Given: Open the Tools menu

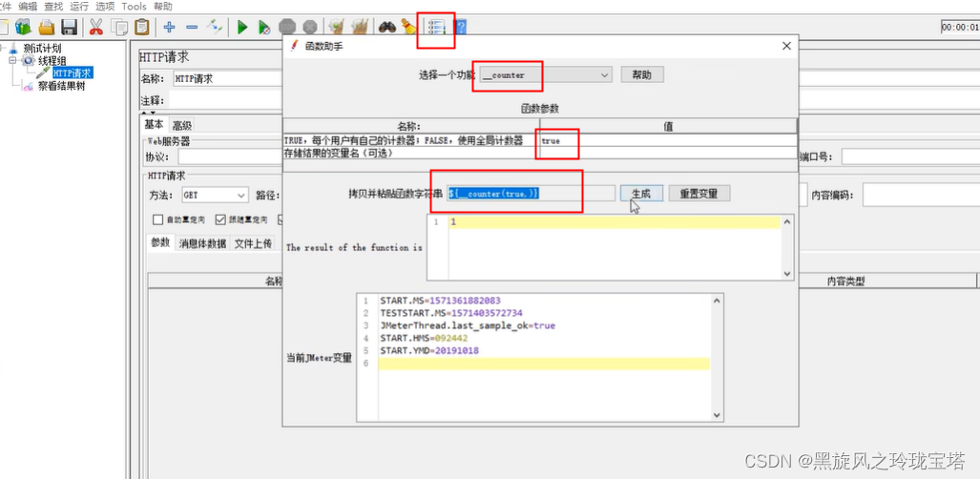Looking at the screenshot, I should [x=134, y=7].
